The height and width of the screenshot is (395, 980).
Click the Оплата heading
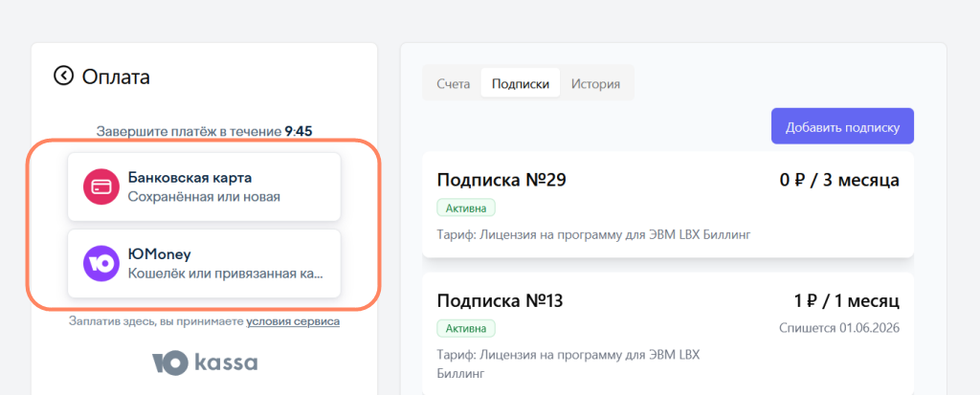116,77
